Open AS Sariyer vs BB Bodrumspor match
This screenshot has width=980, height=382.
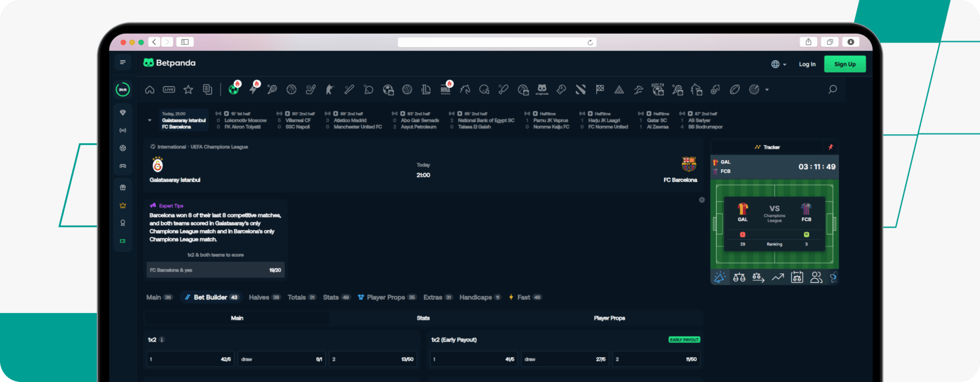(x=701, y=120)
